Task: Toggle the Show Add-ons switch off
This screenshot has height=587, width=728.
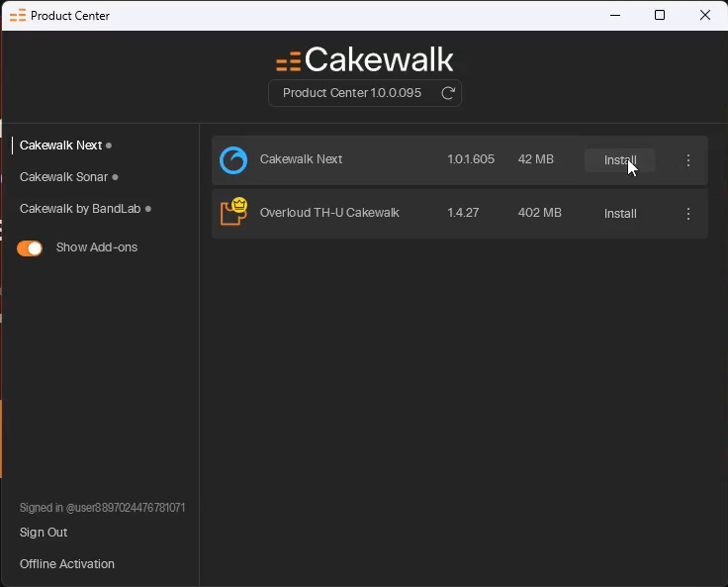Action: (x=30, y=248)
